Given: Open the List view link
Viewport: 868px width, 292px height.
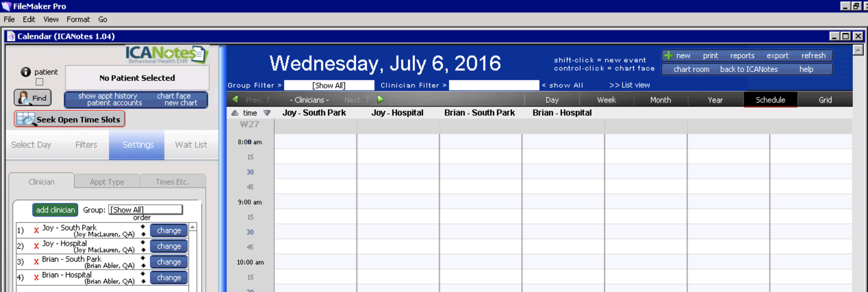Looking at the screenshot, I should 629,85.
